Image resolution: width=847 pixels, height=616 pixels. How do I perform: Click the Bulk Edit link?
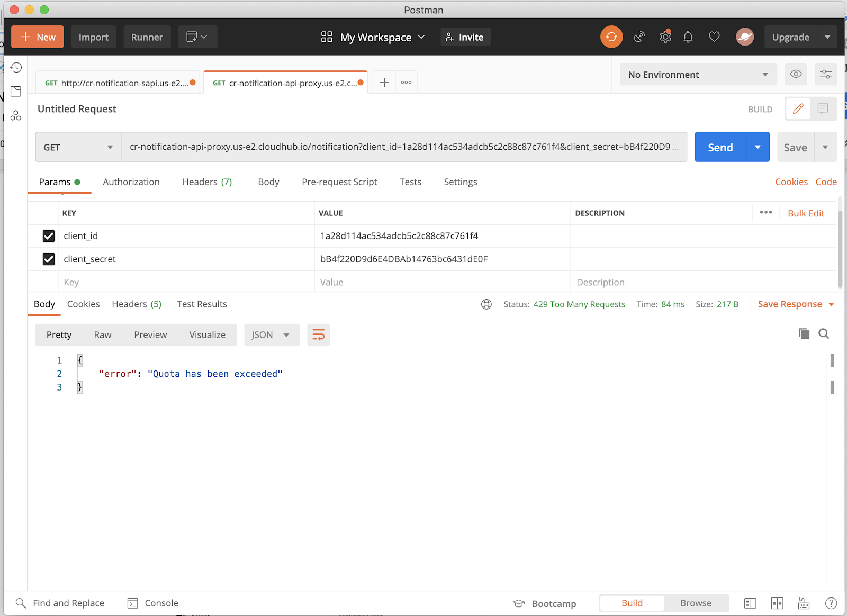point(806,213)
